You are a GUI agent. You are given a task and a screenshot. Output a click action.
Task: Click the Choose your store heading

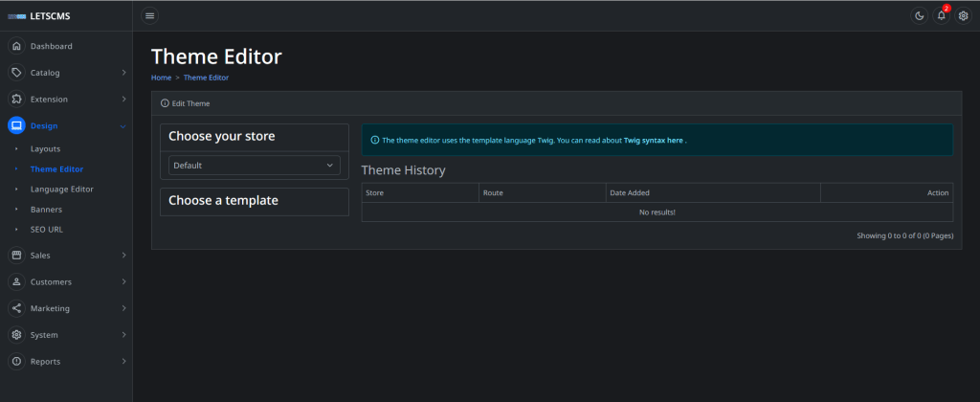click(221, 136)
